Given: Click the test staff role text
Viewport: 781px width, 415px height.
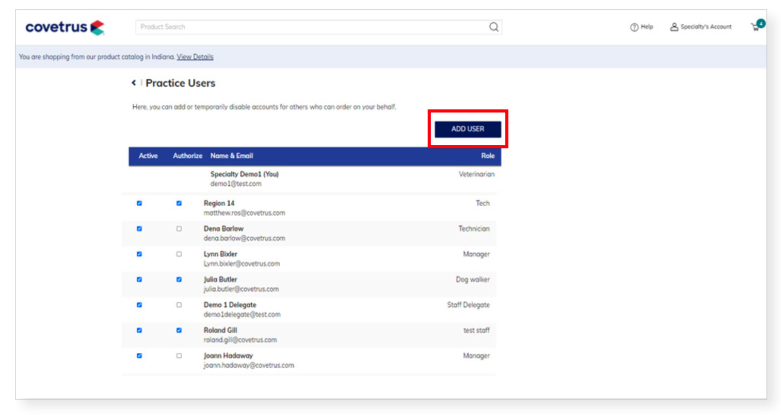Looking at the screenshot, I should 477,330.
